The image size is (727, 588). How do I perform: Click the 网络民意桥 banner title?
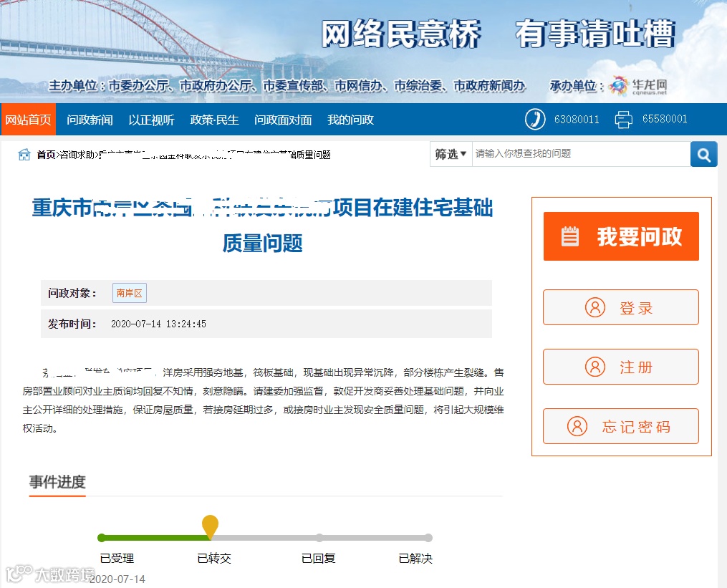click(402, 34)
